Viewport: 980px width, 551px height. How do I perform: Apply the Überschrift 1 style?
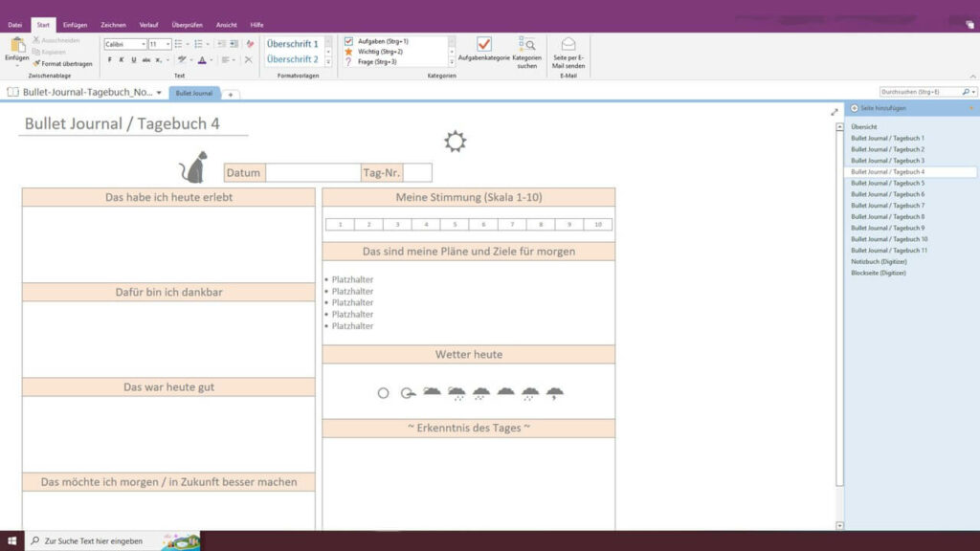[294, 43]
